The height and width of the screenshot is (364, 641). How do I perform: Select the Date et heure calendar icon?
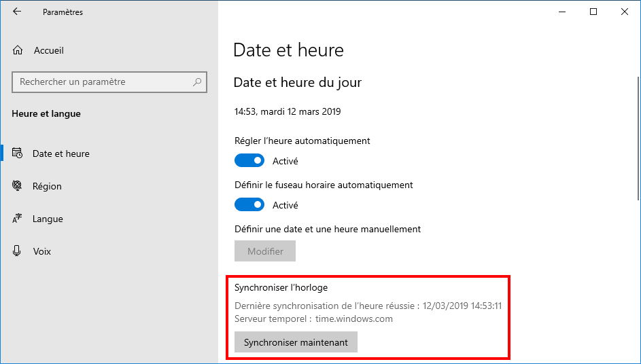coord(17,153)
